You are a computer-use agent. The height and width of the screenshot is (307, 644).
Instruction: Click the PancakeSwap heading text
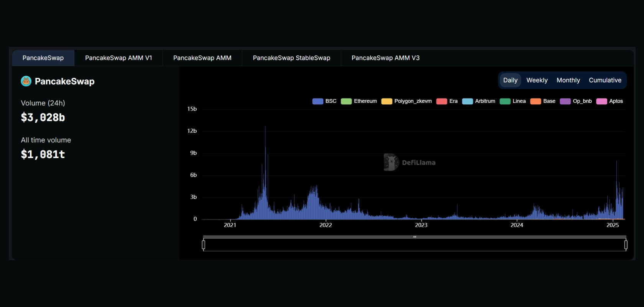[65, 81]
